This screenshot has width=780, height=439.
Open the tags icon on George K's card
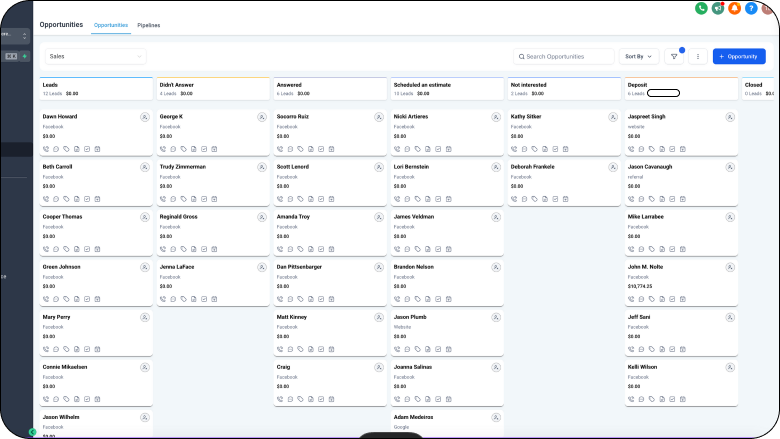[182, 148]
